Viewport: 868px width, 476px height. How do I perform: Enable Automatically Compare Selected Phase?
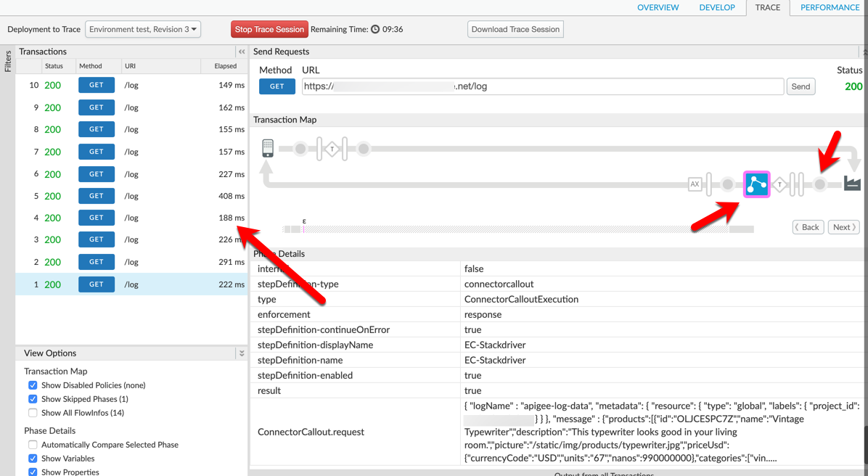tap(33, 445)
